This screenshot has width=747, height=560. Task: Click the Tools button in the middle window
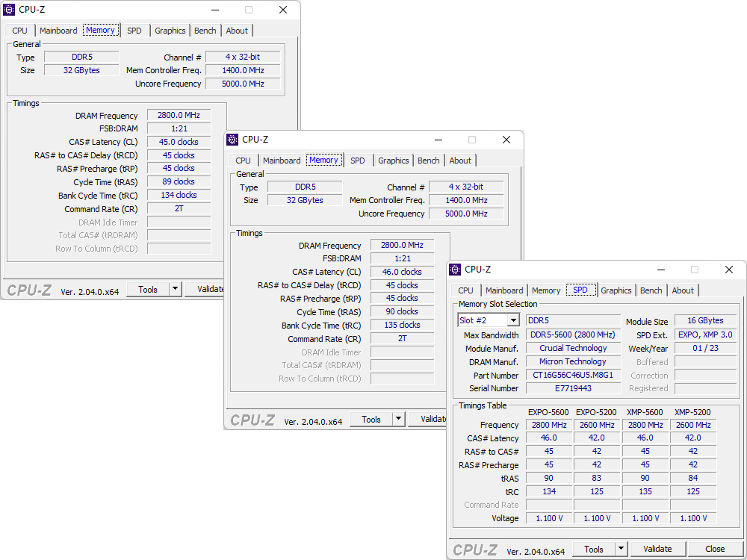click(x=371, y=420)
